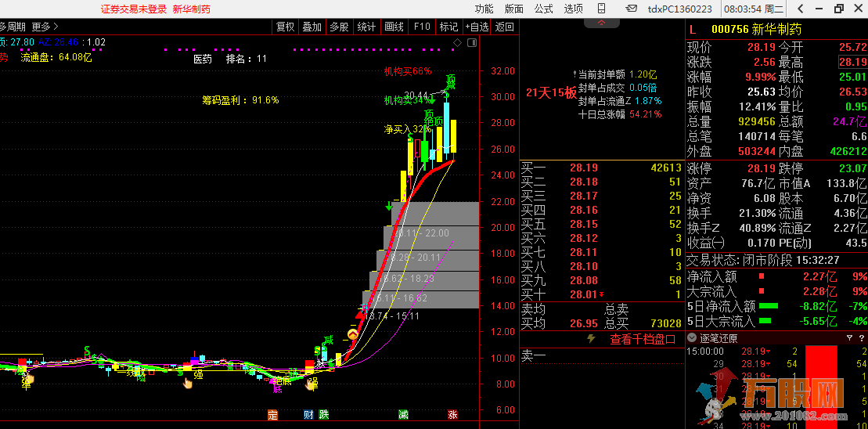
Task: Click the 证券交易未登录 login text
Action: 133,9
